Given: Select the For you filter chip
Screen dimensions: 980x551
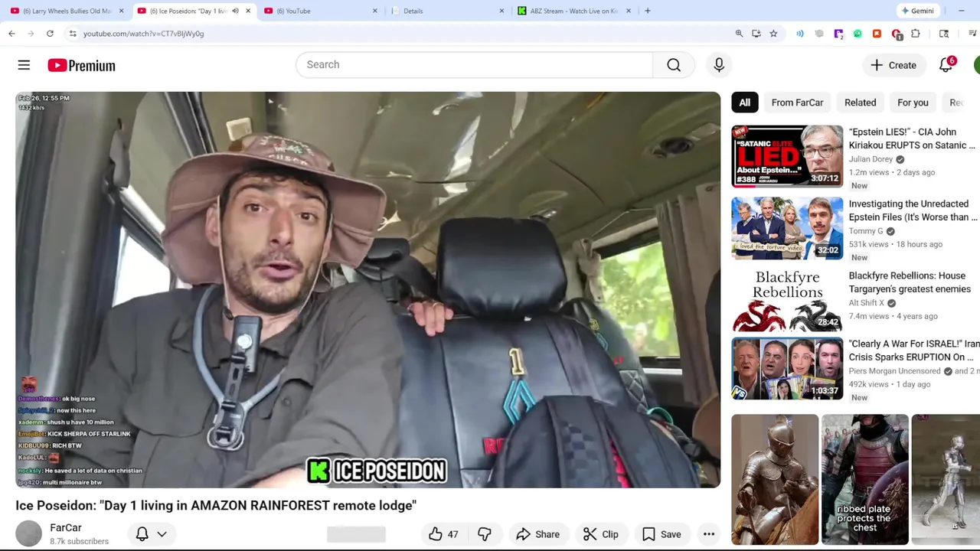Looking at the screenshot, I should 913,103.
